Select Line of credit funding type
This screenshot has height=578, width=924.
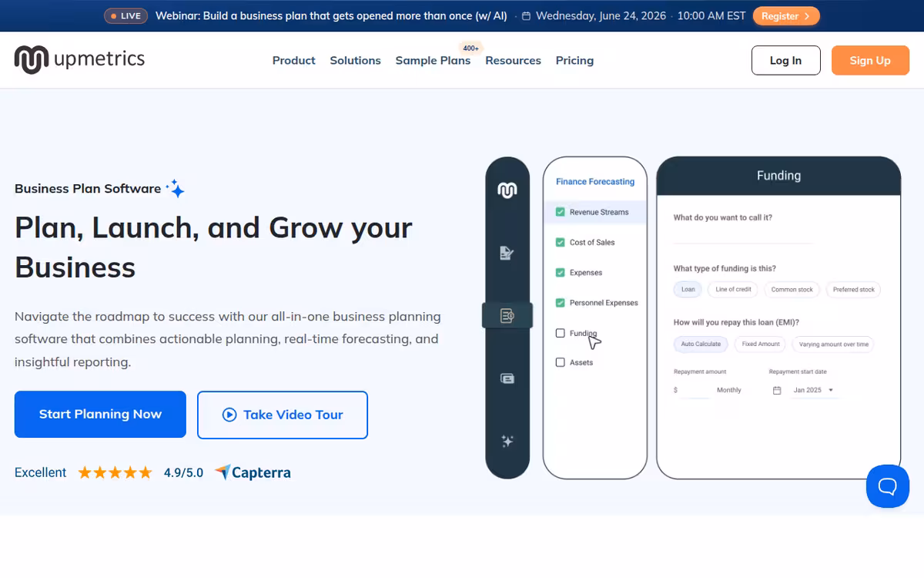733,290
